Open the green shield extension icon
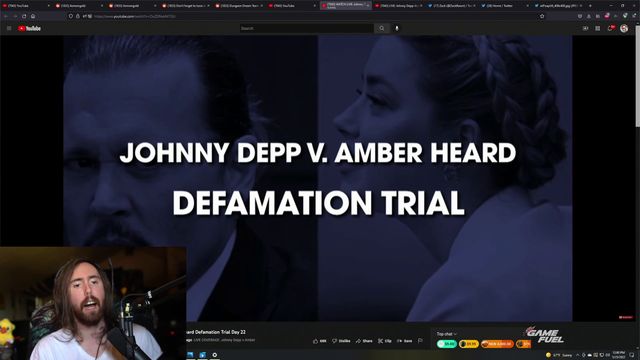 coord(625,16)
